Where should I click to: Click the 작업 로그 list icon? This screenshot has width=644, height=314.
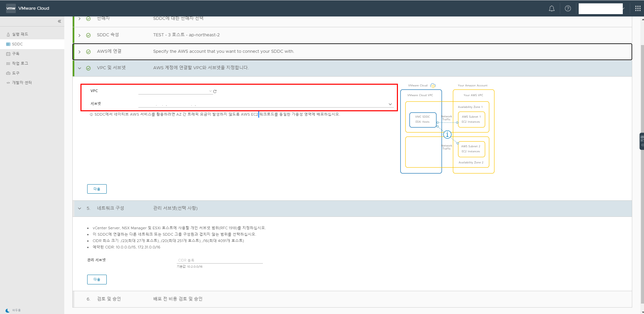point(8,64)
